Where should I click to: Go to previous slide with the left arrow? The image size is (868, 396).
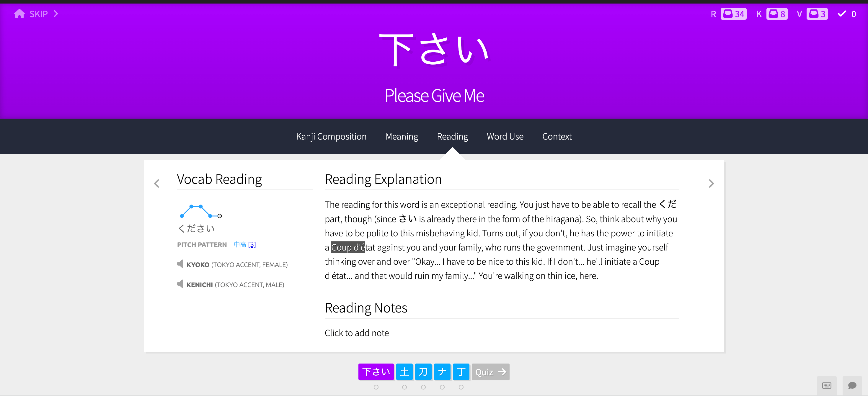pyautogui.click(x=156, y=183)
